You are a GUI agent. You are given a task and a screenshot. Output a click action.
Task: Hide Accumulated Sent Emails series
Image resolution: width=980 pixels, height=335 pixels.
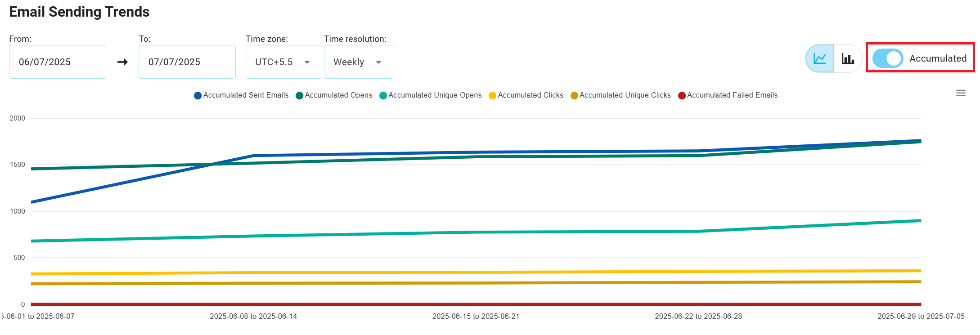pyautogui.click(x=246, y=95)
